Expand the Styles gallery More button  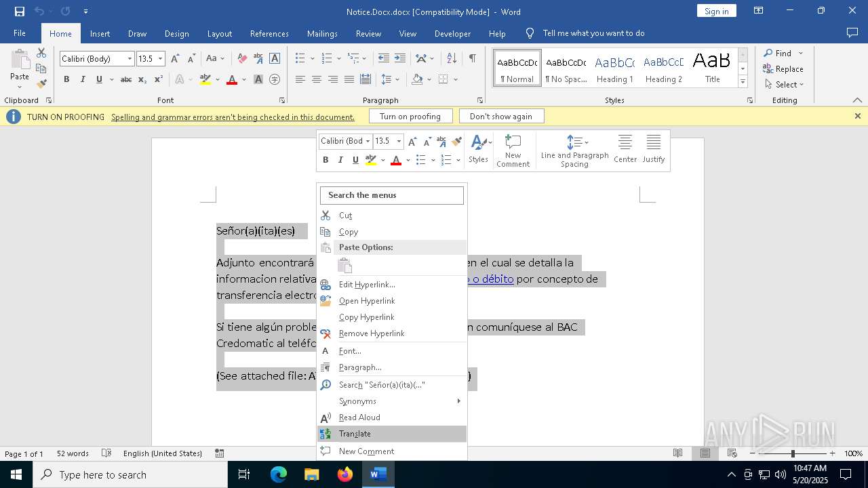pos(743,82)
